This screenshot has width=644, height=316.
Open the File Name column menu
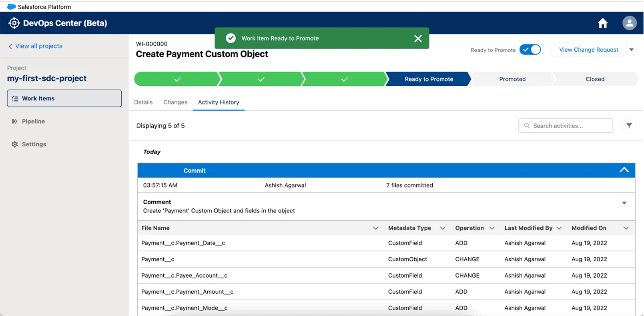[375, 228]
